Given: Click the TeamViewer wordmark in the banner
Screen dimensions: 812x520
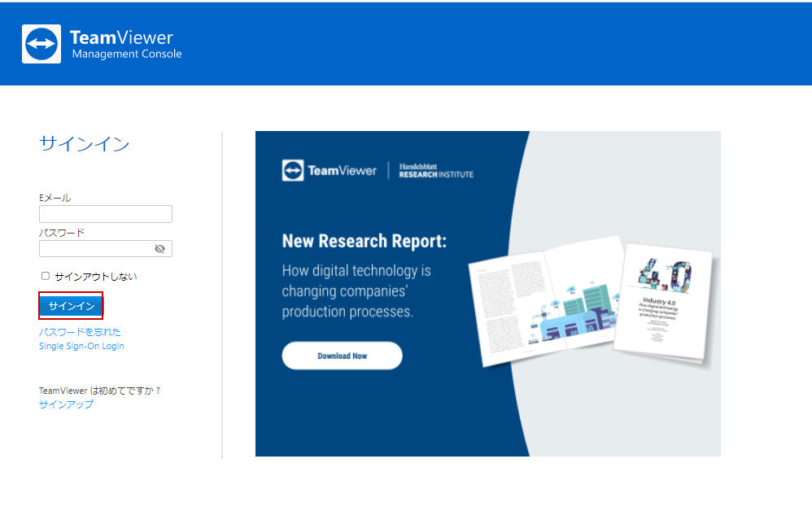Looking at the screenshot, I should tap(343, 171).
